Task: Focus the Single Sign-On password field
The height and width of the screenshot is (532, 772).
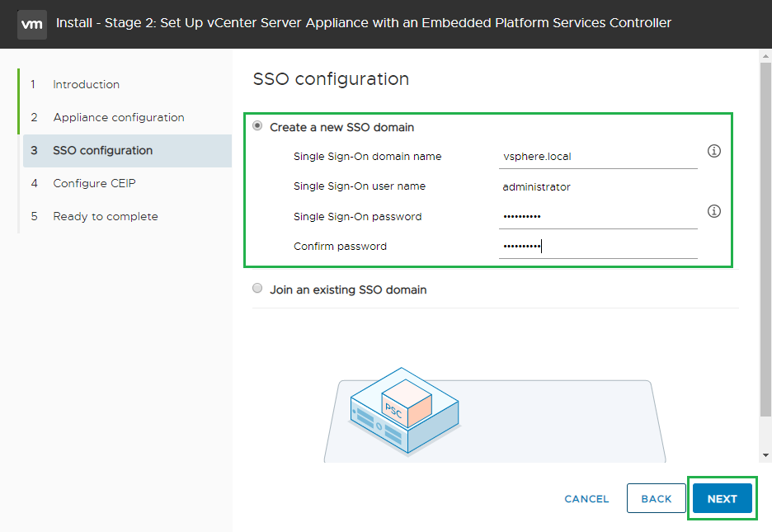Action: (597, 217)
